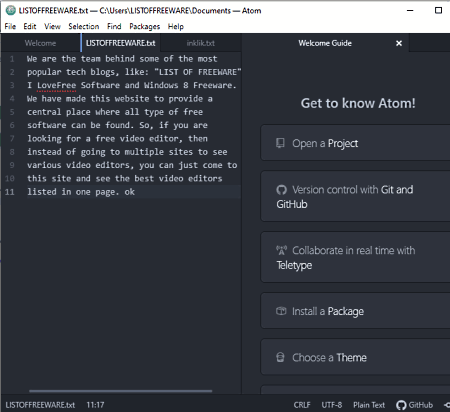Open the View menu
Image resolution: width=450 pixels, height=412 pixels.
52,26
